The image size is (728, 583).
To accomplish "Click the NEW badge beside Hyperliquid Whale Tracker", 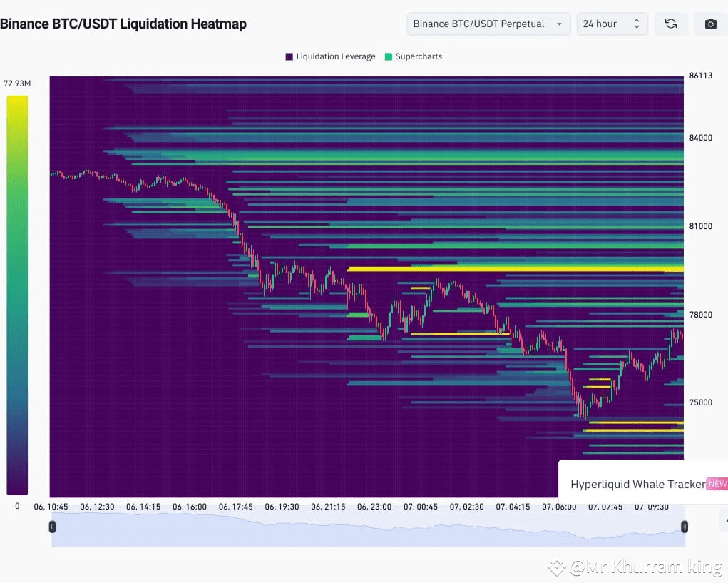I will pos(717,484).
